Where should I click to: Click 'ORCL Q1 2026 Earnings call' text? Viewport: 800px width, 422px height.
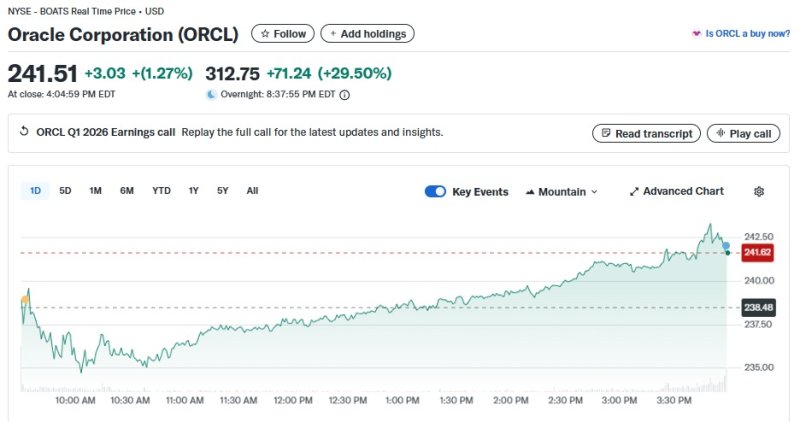106,132
